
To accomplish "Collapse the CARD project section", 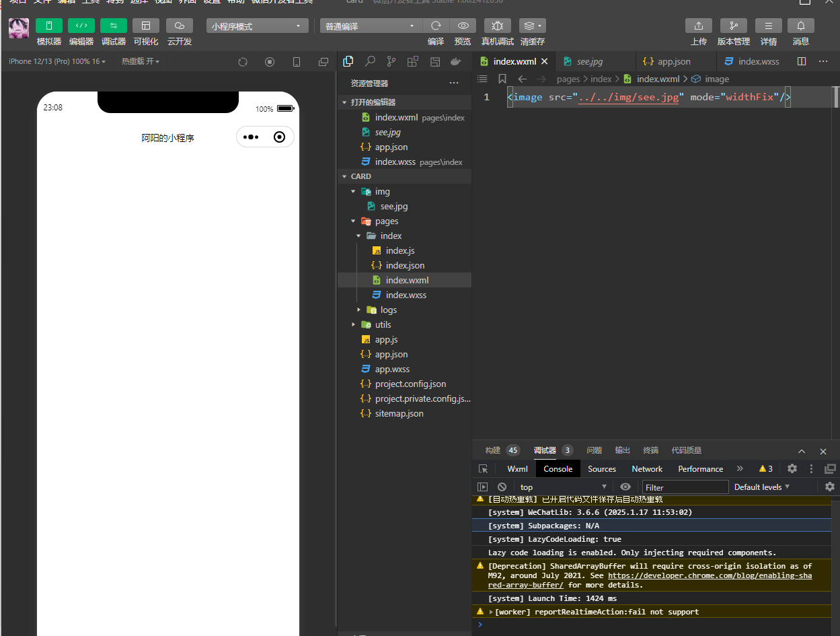I will point(404,176).
